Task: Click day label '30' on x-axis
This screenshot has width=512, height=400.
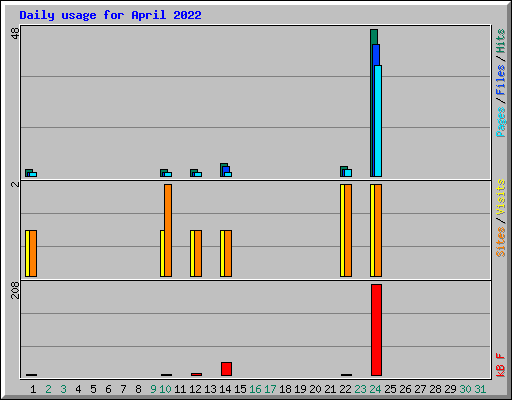Action: pos(465,389)
